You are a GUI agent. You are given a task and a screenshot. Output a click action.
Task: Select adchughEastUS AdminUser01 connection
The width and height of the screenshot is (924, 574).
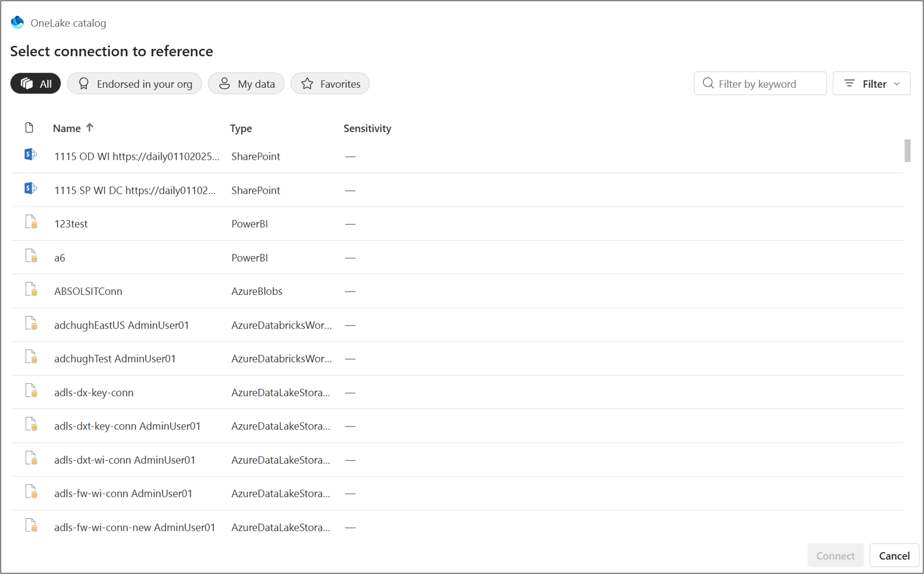pyautogui.click(x=122, y=325)
